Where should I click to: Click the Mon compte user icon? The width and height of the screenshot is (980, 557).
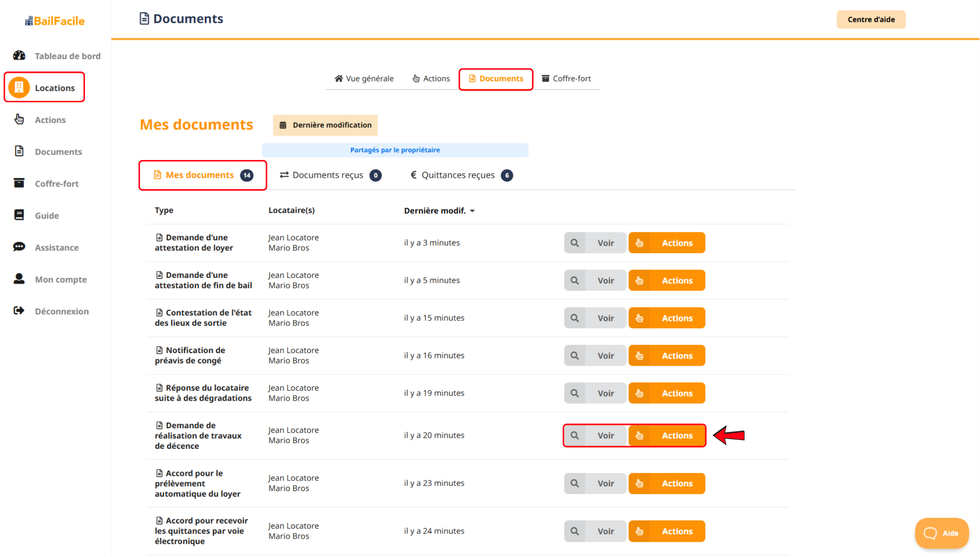(19, 279)
